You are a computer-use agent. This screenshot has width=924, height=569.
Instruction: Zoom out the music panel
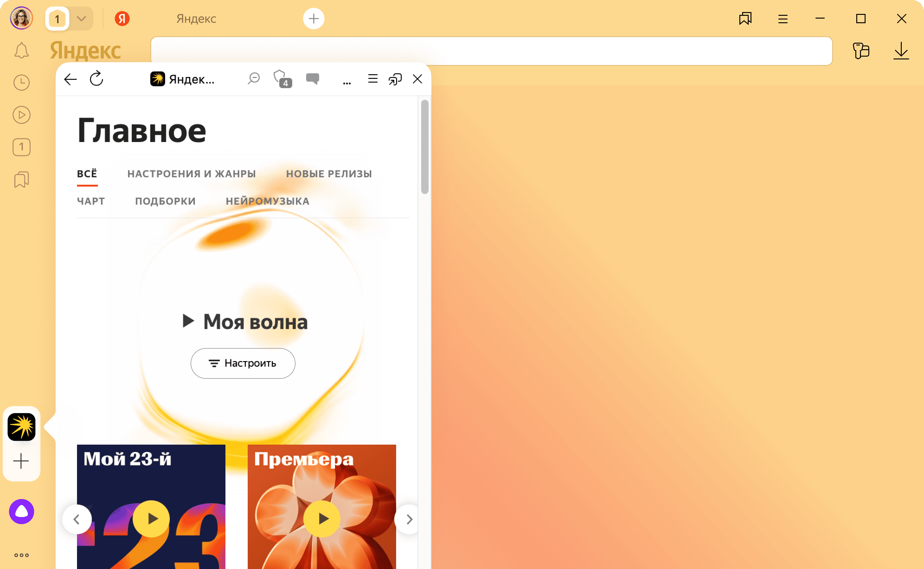(254, 79)
